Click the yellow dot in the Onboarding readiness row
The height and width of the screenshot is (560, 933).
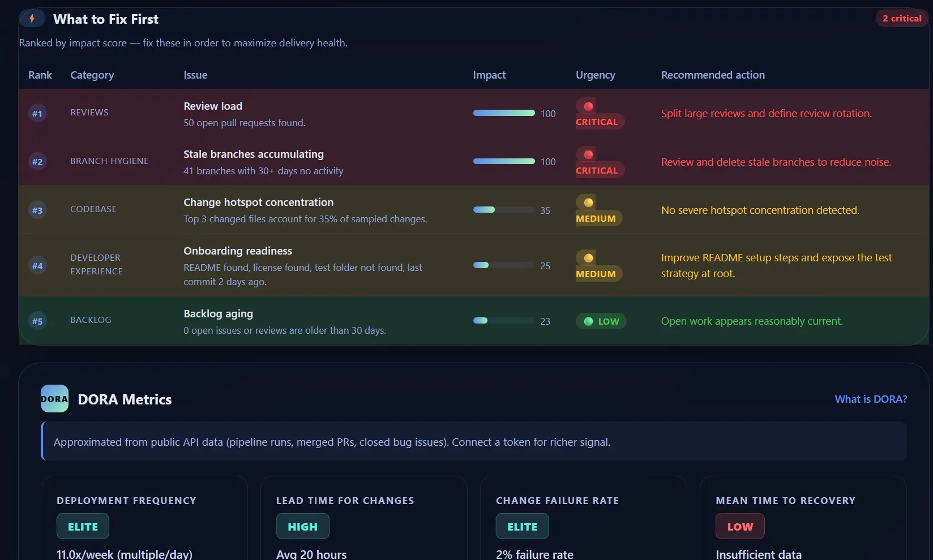(588, 258)
